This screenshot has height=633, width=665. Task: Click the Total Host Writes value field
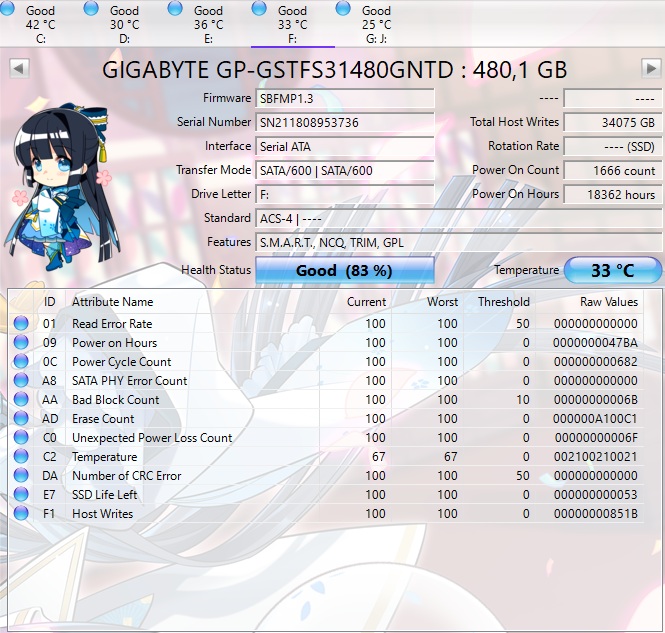612,122
